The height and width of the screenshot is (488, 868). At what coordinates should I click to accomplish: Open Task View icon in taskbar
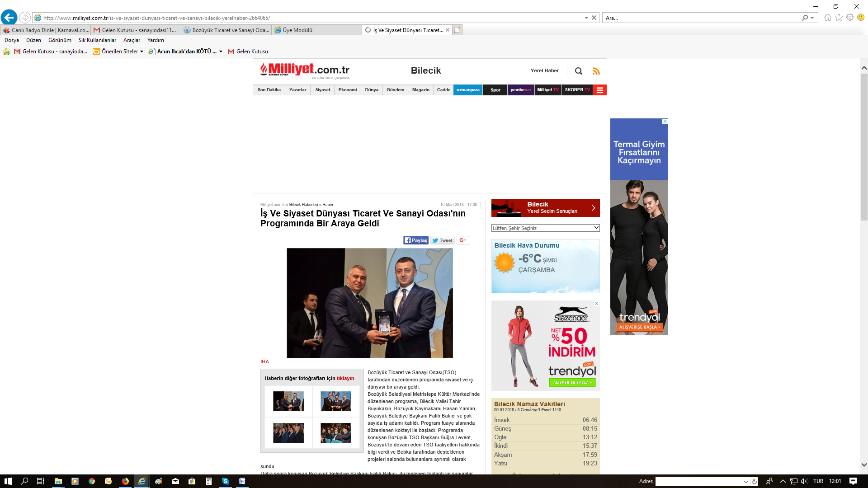[41, 481]
